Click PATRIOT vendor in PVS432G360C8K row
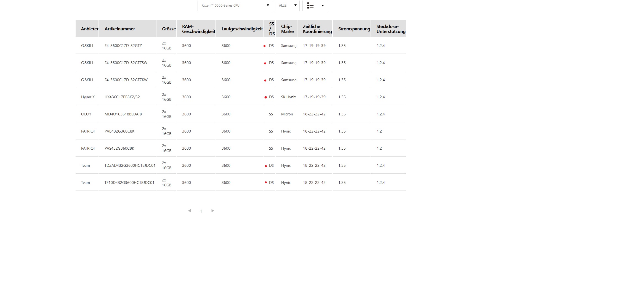The image size is (644, 296). point(88,148)
